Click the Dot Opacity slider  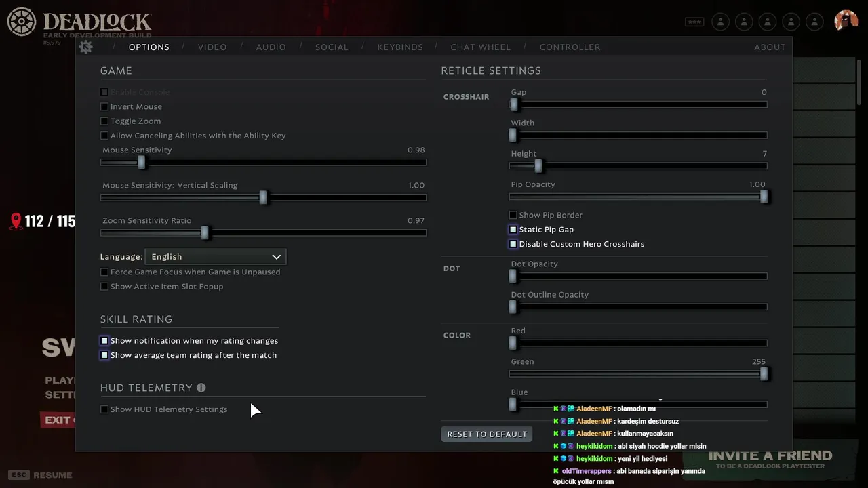pyautogui.click(x=638, y=276)
